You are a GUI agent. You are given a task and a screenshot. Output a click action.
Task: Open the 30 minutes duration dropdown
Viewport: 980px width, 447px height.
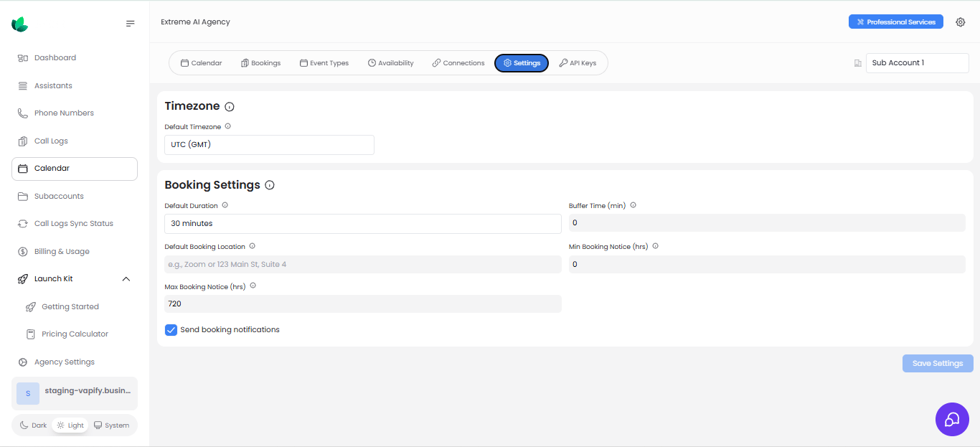363,224
